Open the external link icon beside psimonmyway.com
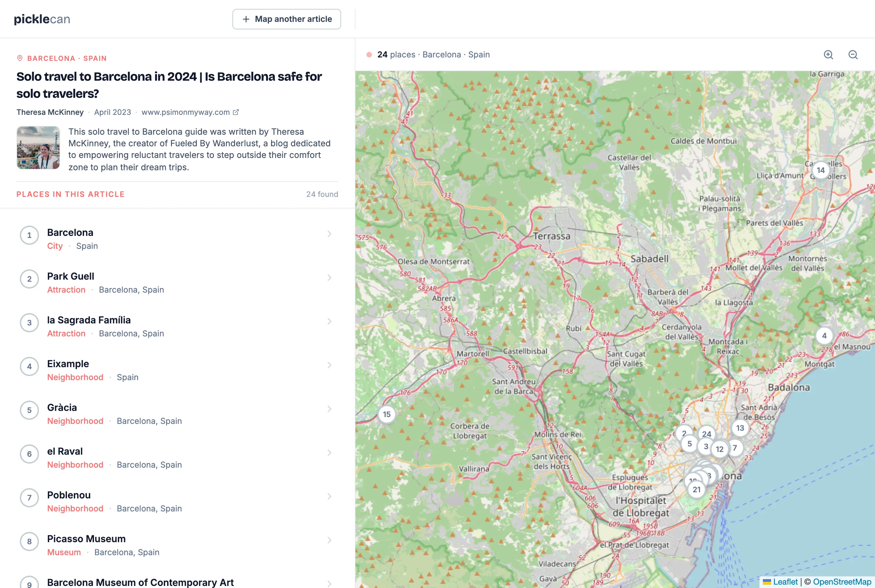This screenshot has height=588, width=875. (x=236, y=112)
